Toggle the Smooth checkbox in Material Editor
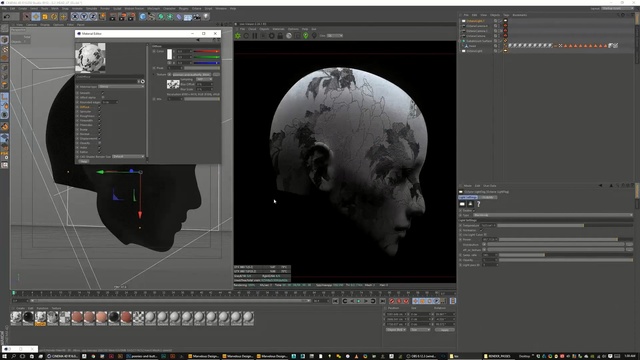 (x=102, y=93)
